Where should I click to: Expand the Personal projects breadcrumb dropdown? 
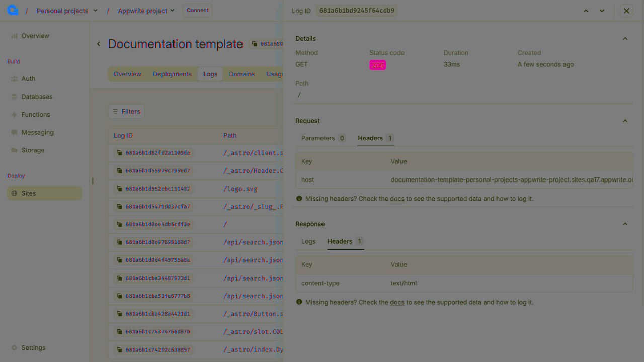pyautogui.click(x=67, y=10)
